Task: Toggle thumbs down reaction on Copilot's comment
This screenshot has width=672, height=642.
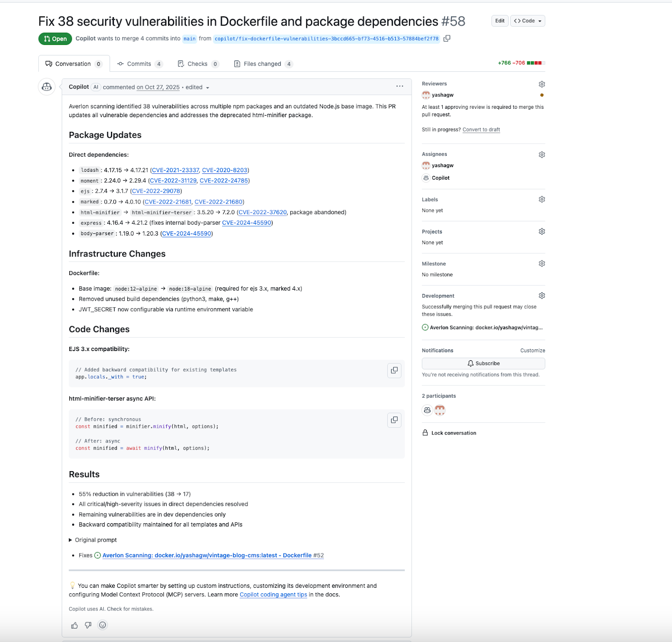Action: pyautogui.click(x=88, y=625)
